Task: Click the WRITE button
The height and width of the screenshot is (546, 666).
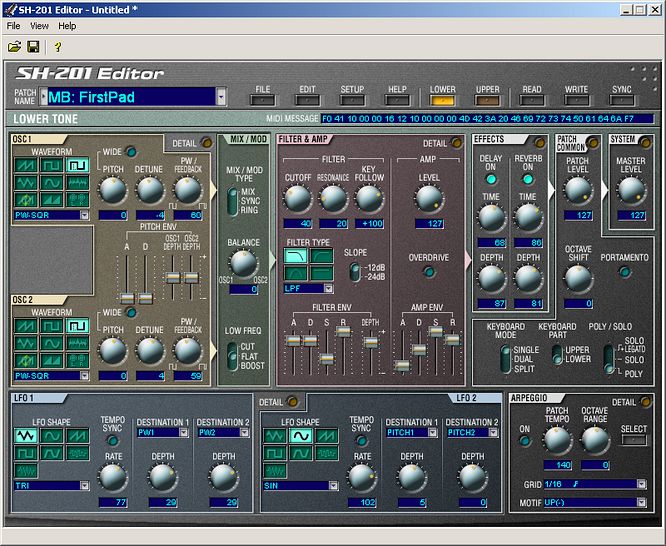Action: click(576, 101)
